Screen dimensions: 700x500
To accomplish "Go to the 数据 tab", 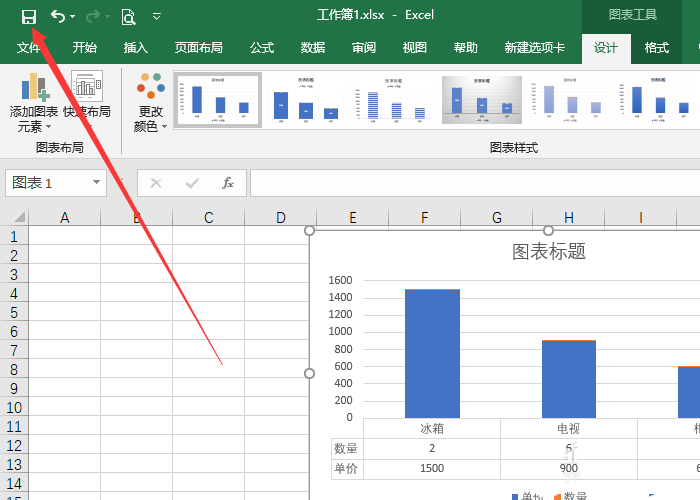I will point(312,48).
